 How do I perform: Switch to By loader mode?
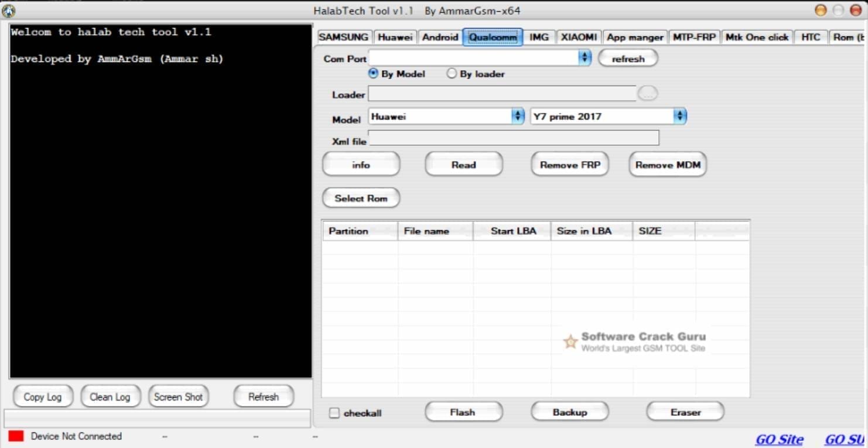(452, 73)
